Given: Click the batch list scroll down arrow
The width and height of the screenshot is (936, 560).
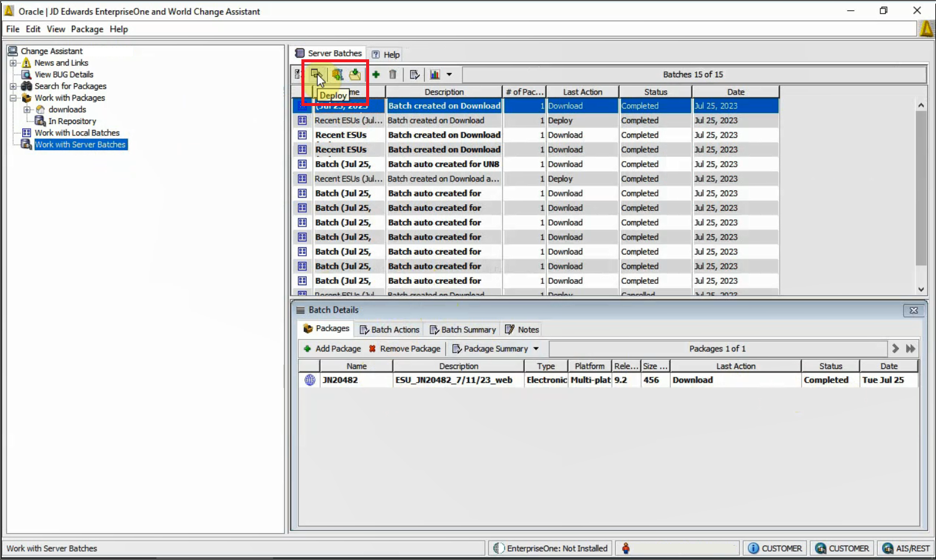Looking at the screenshot, I should click(x=921, y=289).
